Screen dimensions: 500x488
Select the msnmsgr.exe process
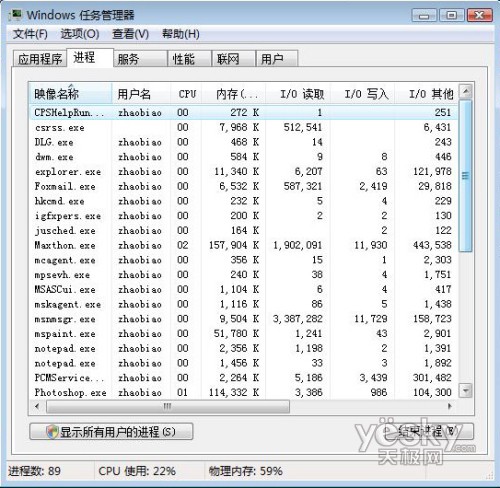click(x=243, y=319)
